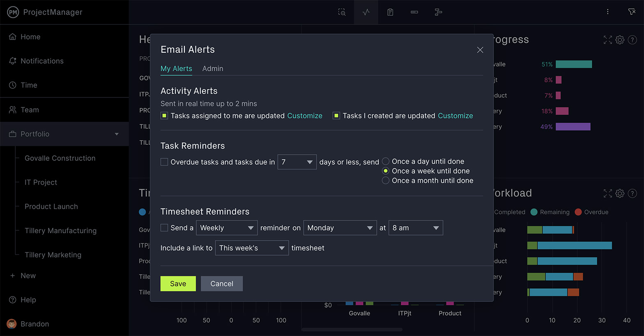Open the Team people icon
644x336 pixels.
(x=13, y=110)
